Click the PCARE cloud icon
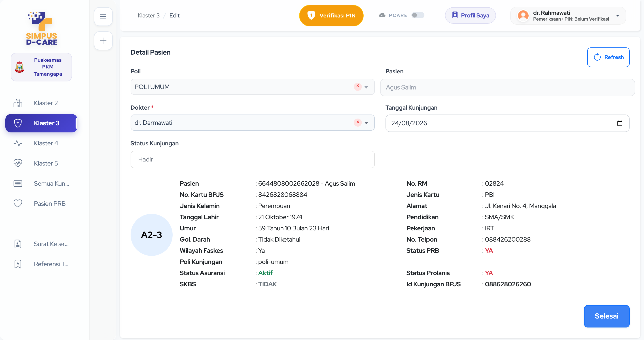 point(382,15)
